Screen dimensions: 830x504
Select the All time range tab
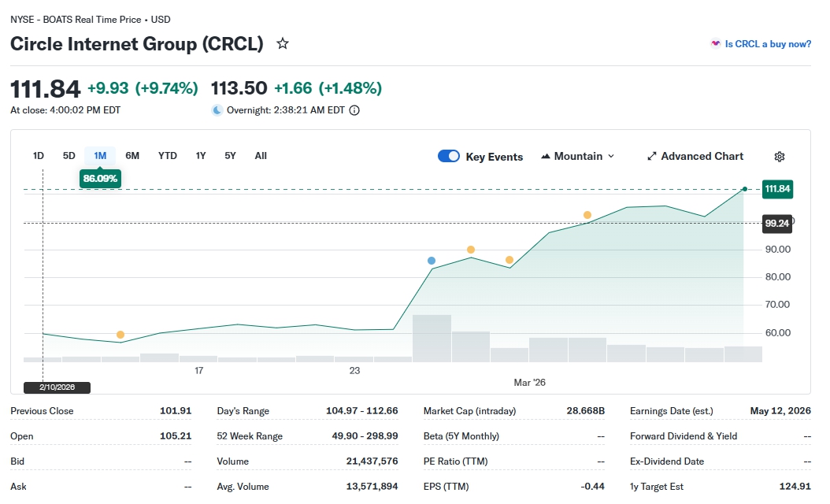click(x=261, y=156)
